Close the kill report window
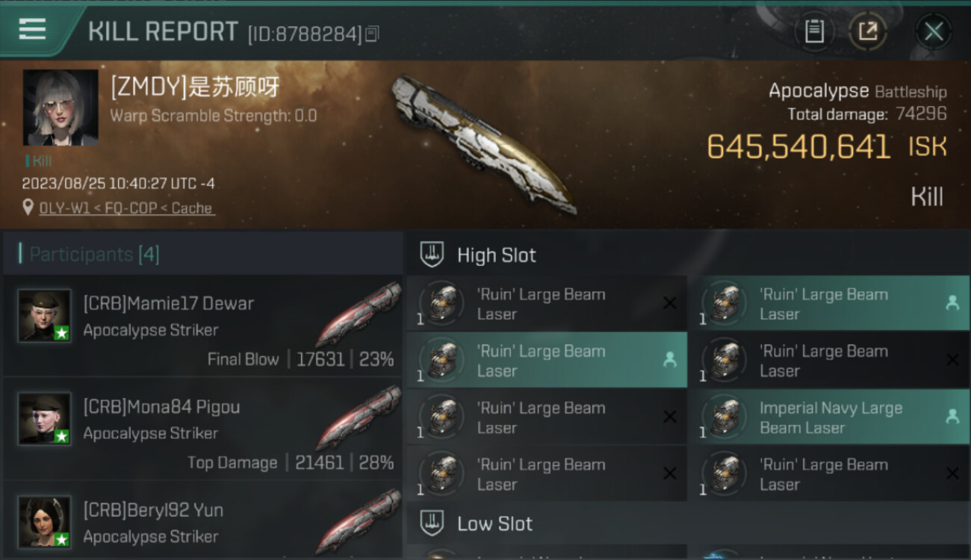This screenshot has height=560, width=971. [934, 31]
